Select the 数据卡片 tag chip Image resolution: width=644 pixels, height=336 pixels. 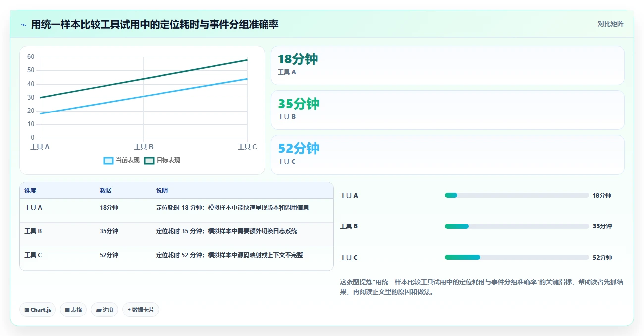[141, 310]
